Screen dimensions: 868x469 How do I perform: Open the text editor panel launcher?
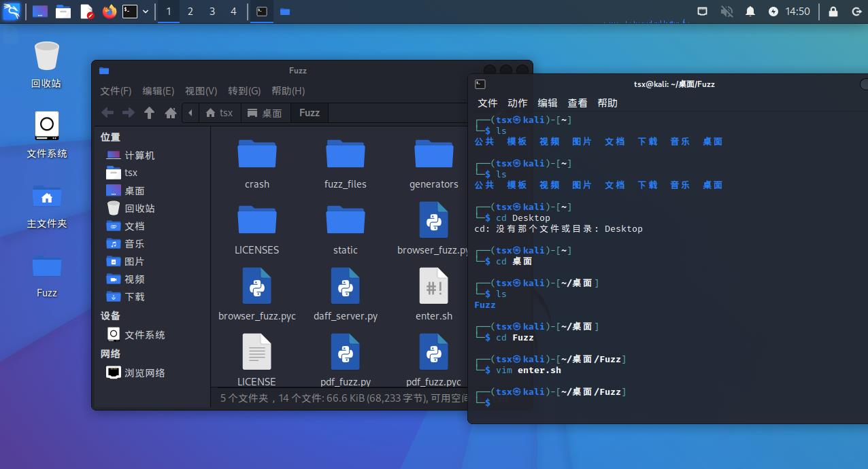[86, 12]
